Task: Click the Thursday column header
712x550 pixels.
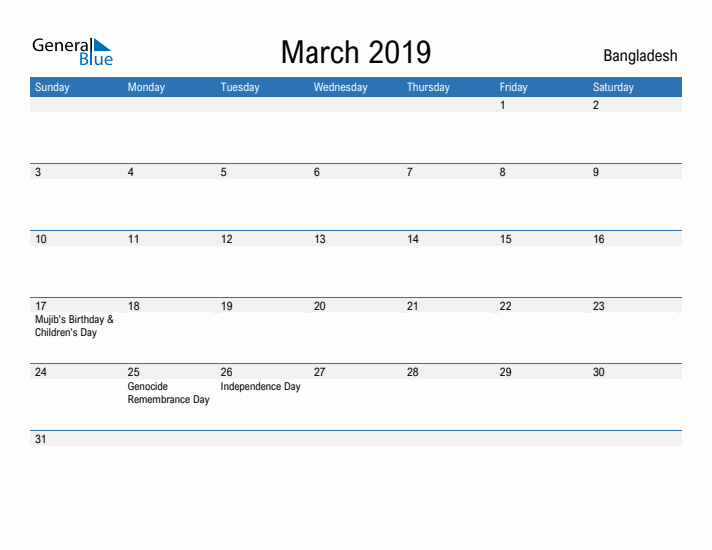Action: coord(428,87)
